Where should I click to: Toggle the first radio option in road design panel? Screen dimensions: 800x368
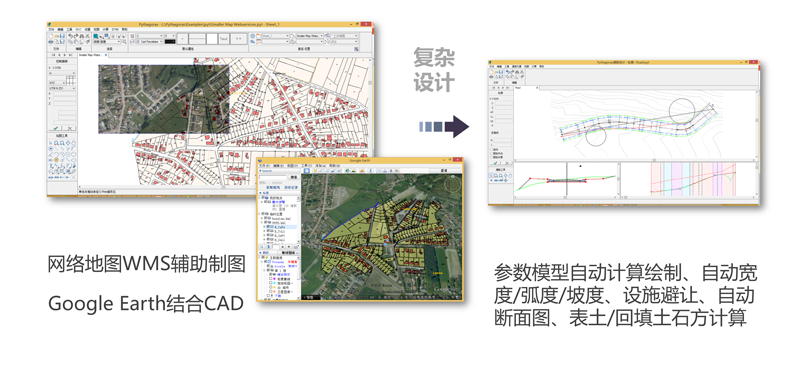click(492, 150)
